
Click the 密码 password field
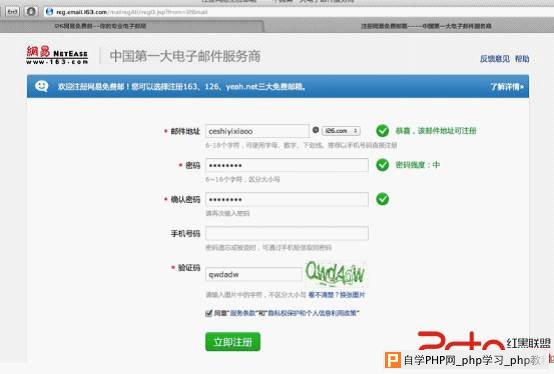(x=287, y=165)
